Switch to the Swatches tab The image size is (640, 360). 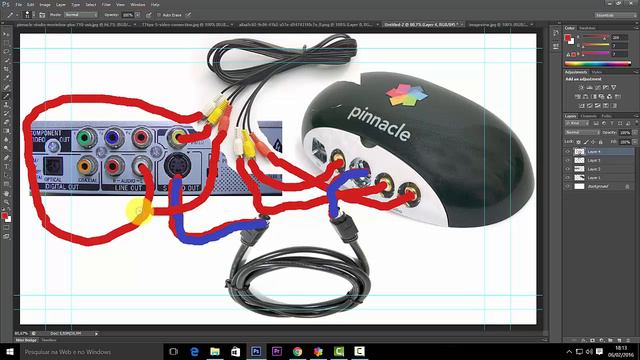(587, 28)
